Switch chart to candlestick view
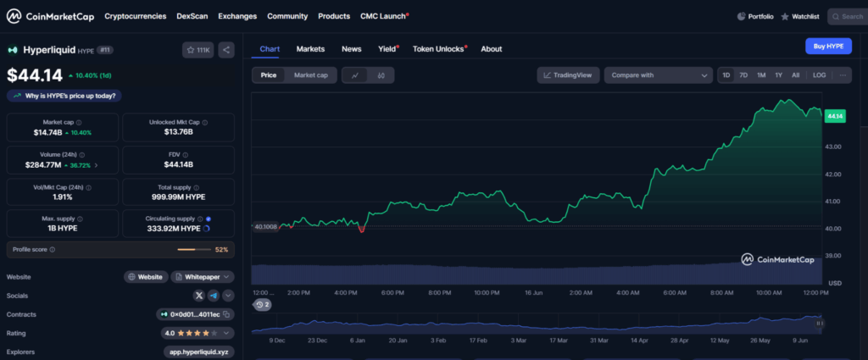Viewport: 868px width, 360px height. tap(381, 75)
